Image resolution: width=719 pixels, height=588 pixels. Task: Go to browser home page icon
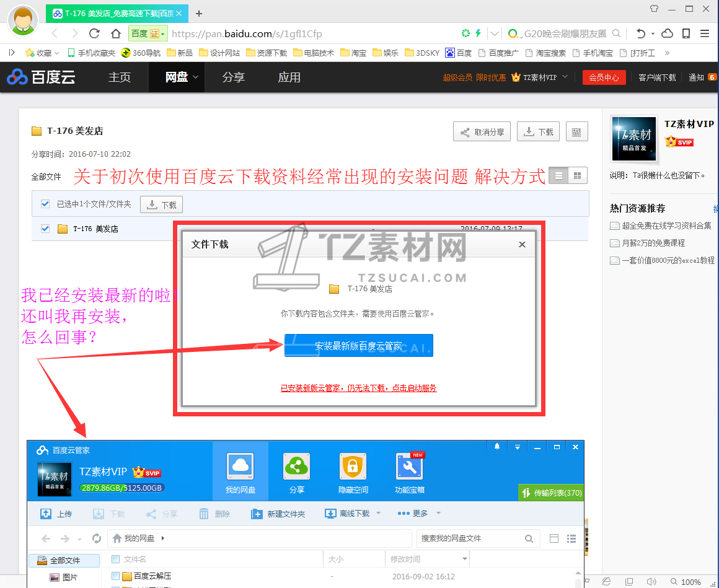[x=116, y=33]
